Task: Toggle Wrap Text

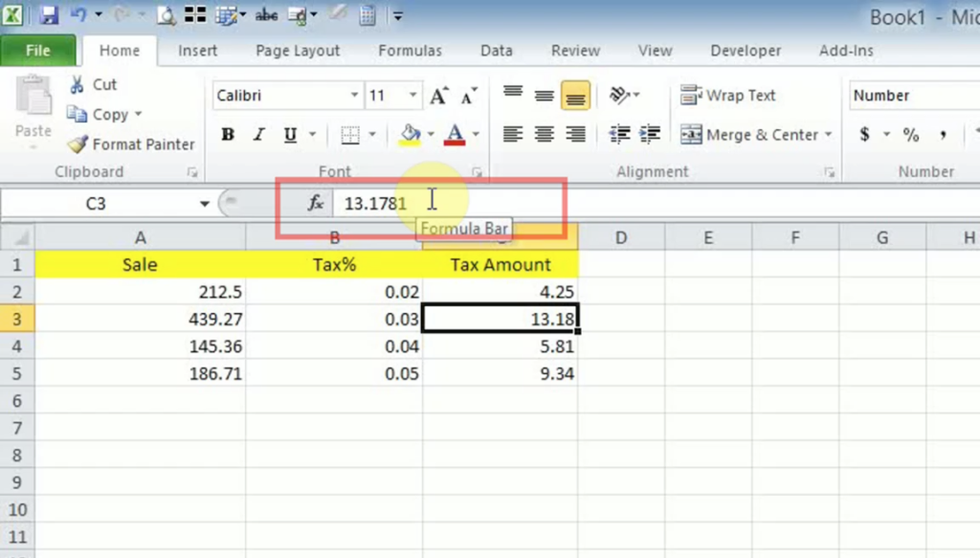Action: point(727,95)
